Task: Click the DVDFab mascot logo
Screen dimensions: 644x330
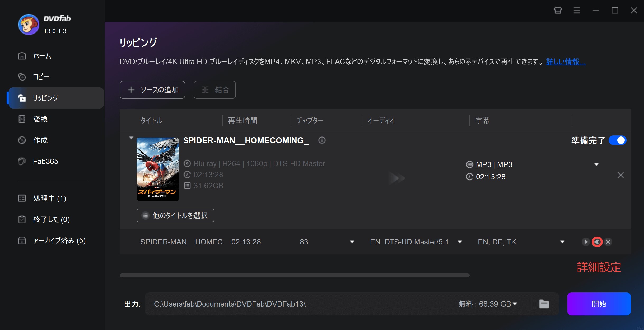Action: pyautogui.click(x=29, y=25)
